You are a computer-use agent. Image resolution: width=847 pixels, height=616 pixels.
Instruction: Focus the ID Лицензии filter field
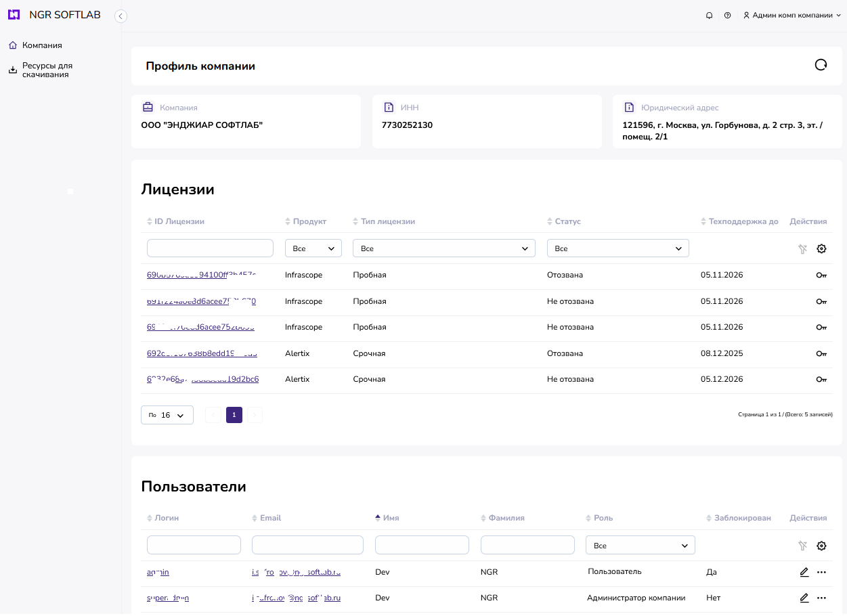coord(210,248)
